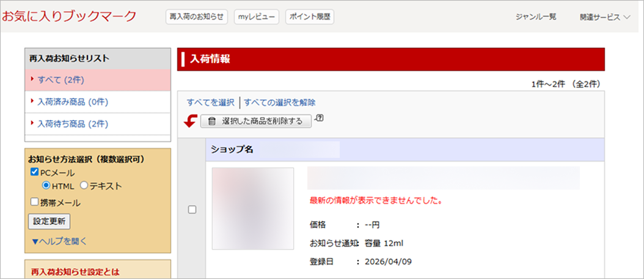
Task: Click the すべての選択を解除 link
Action: coord(280,102)
